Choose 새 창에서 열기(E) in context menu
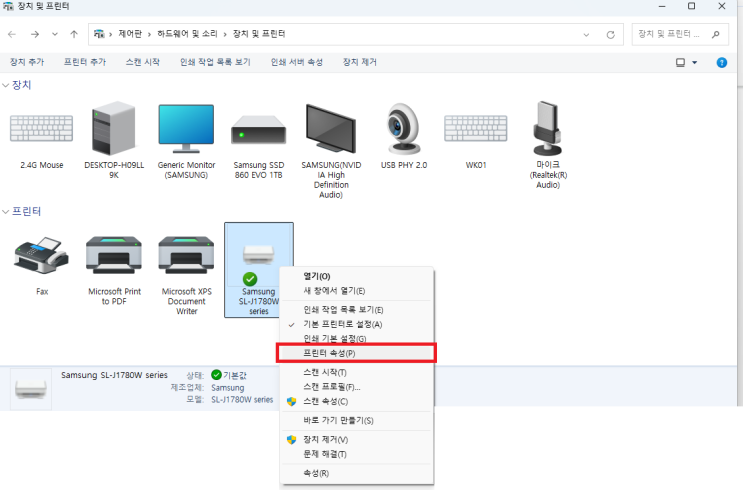The width and height of the screenshot is (743, 490). [x=356, y=291]
